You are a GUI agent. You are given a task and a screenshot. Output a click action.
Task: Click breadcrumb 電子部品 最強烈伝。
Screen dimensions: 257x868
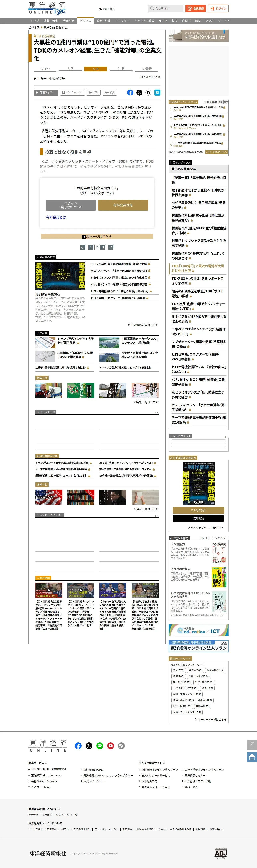[56, 28]
